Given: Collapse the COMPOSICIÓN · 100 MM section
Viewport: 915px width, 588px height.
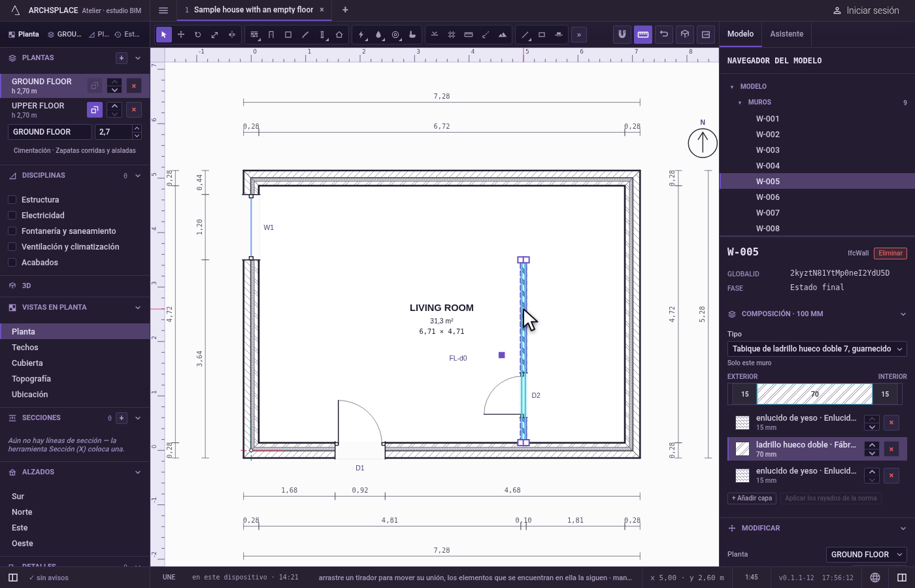Looking at the screenshot, I should tap(903, 314).
